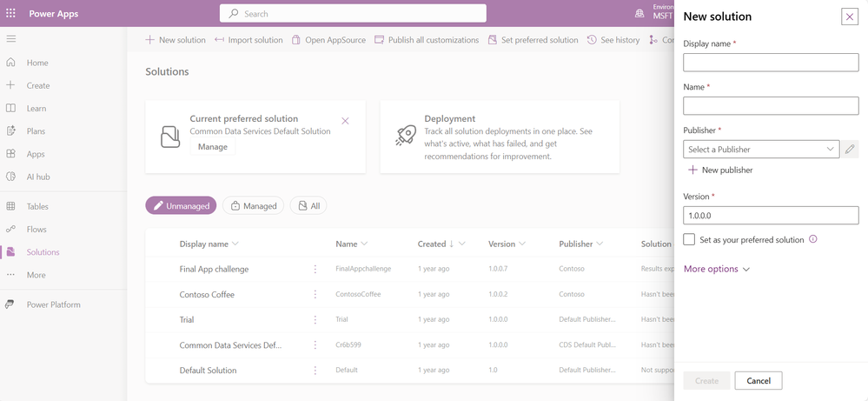Navigate to Apps in sidebar

point(36,153)
